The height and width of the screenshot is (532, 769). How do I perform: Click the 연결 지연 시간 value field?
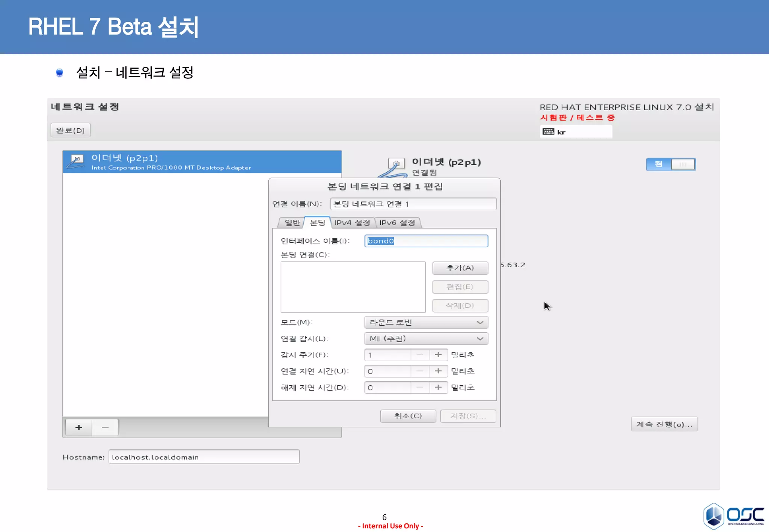click(388, 371)
